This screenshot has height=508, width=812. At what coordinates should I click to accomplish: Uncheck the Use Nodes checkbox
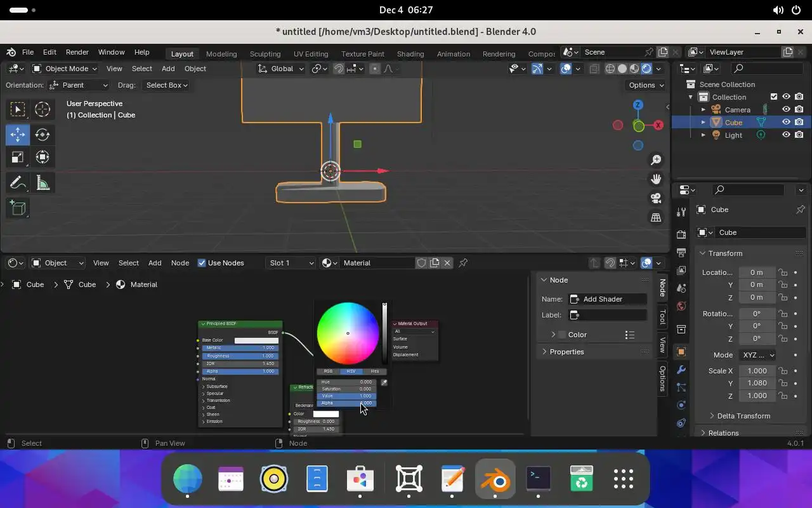[202, 263]
